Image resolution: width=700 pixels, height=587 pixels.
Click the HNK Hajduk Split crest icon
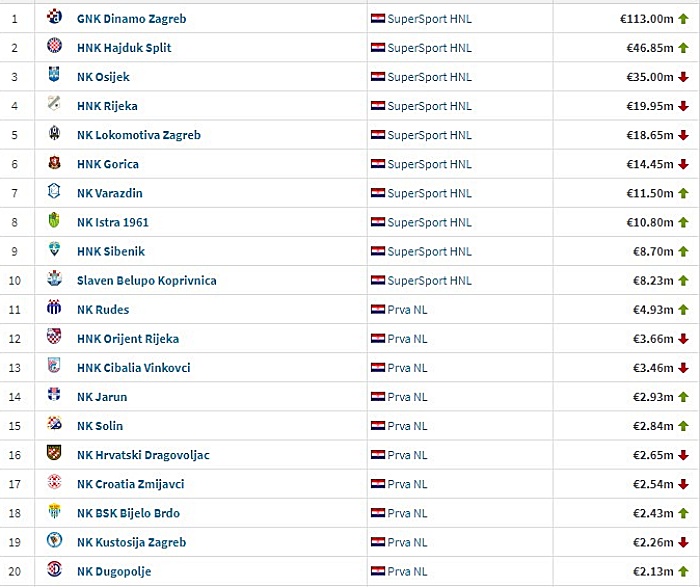pos(54,46)
